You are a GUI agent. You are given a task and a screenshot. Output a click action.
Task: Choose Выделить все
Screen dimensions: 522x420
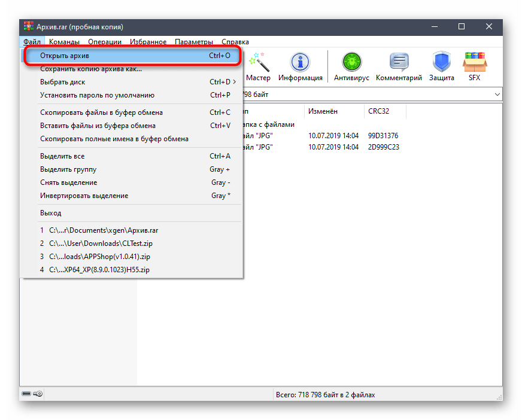(132, 156)
